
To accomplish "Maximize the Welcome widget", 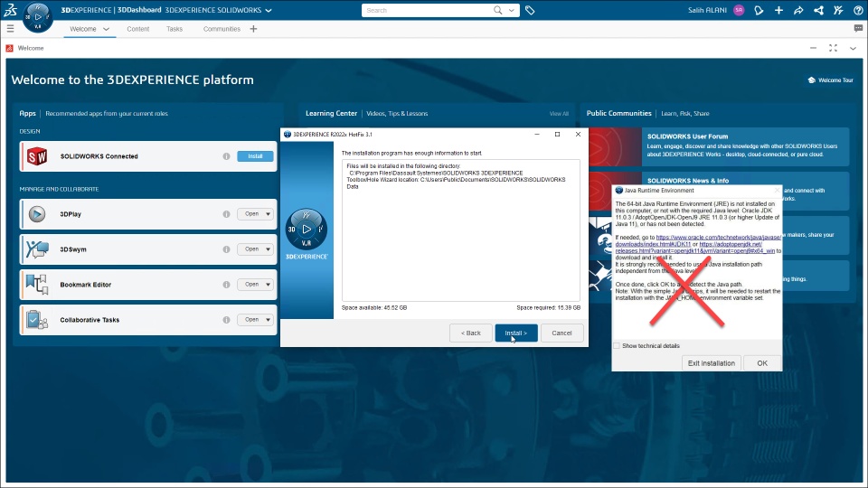I will 833,48.
